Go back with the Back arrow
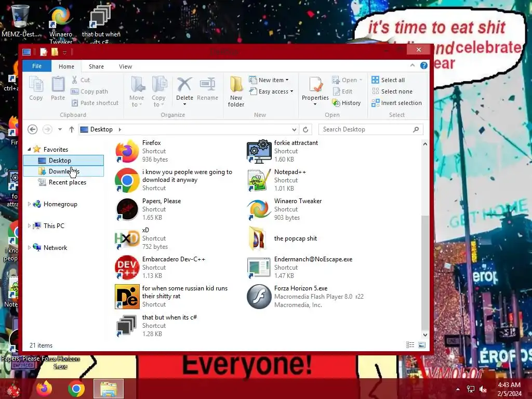This screenshot has height=399, width=532. click(33, 129)
